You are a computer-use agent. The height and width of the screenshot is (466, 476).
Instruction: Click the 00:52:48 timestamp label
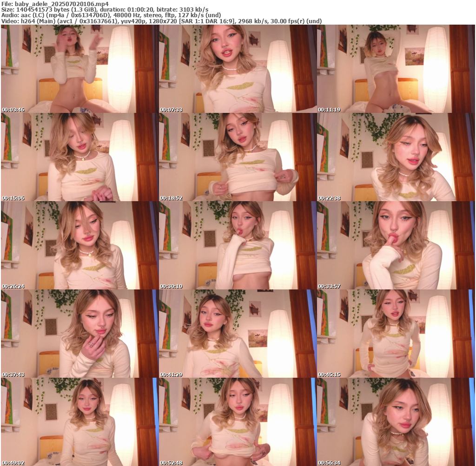(171, 463)
